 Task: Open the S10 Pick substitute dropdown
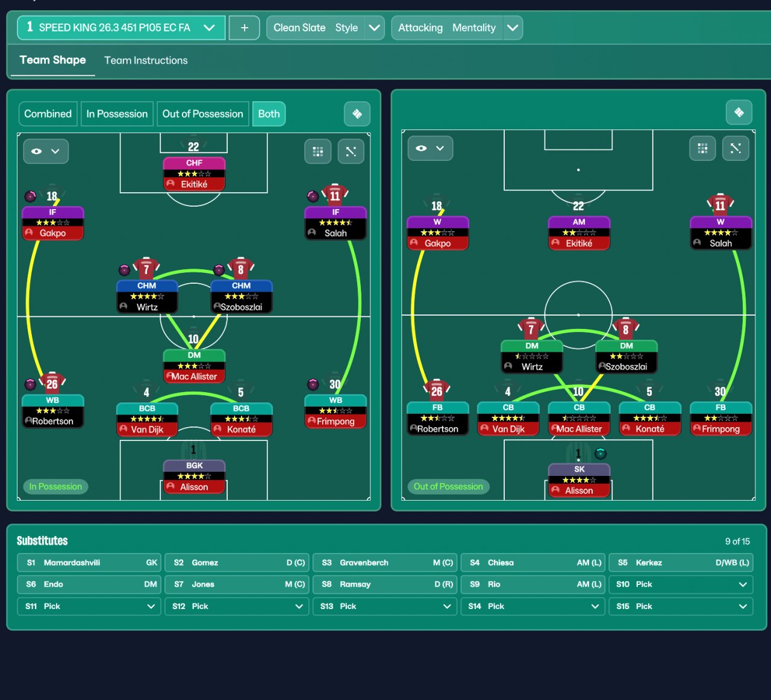681,584
